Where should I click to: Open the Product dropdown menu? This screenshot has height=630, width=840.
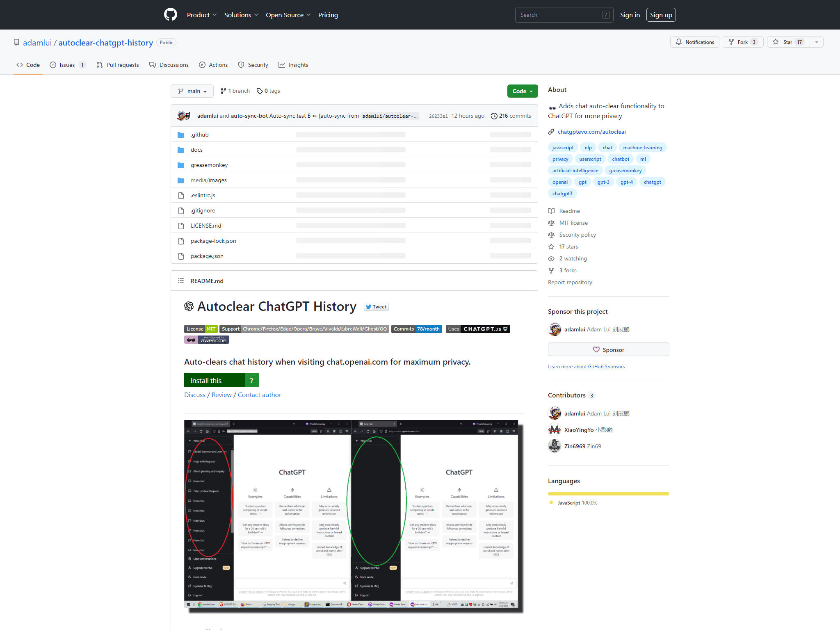[201, 15]
